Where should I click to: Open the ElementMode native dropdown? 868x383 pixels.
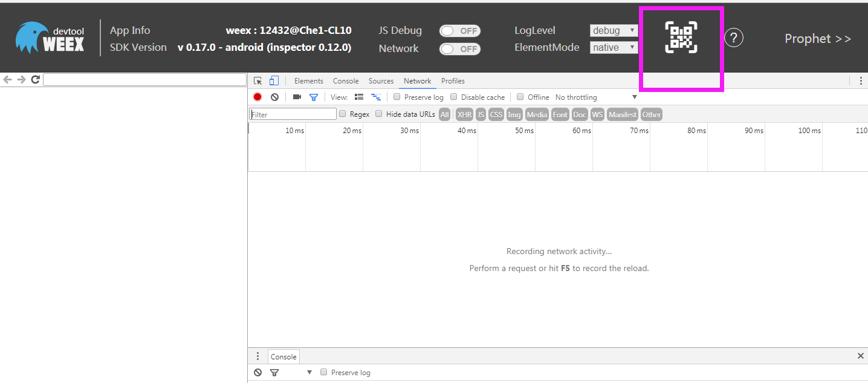point(614,47)
